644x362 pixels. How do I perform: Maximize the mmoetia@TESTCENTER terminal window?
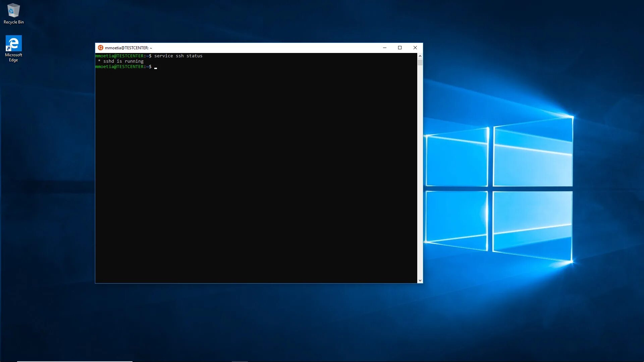(400, 48)
